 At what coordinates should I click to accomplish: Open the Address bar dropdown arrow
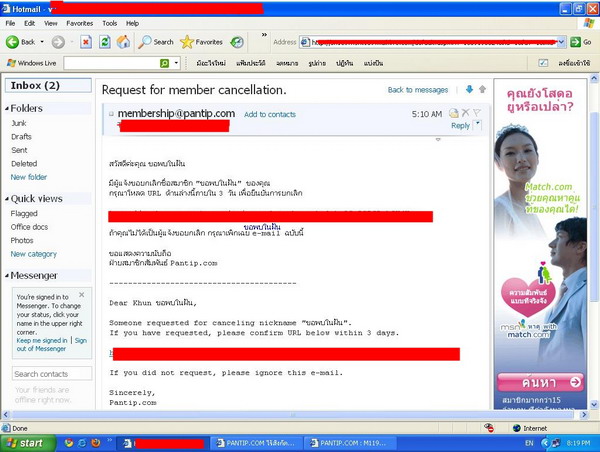coord(561,42)
